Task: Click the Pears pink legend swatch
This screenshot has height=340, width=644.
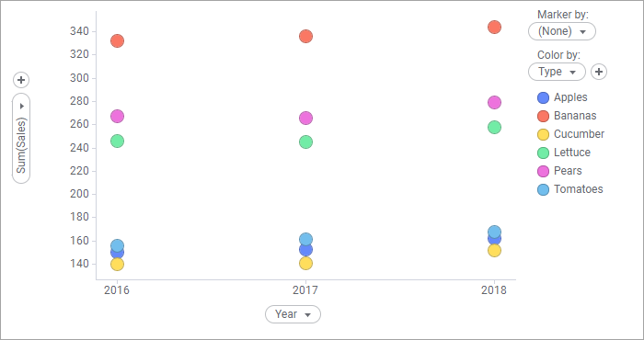Action: tap(544, 171)
